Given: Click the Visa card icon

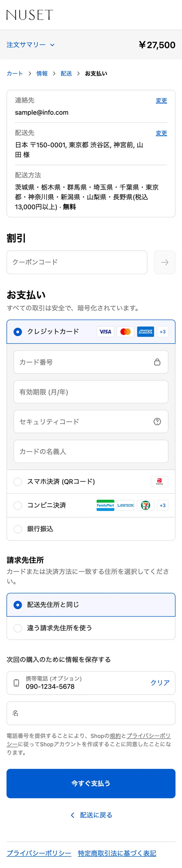Looking at the screenshot, I should (105, 332).
